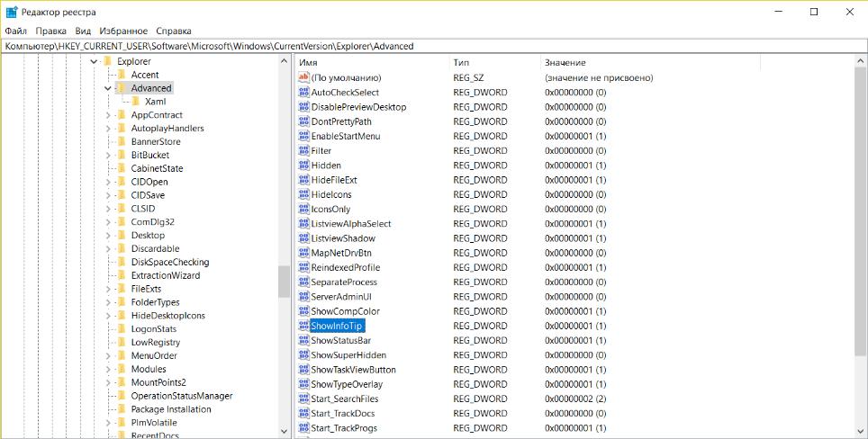
Task: Click the tree pane vertical scrollbar thumb
Action: 285,282
